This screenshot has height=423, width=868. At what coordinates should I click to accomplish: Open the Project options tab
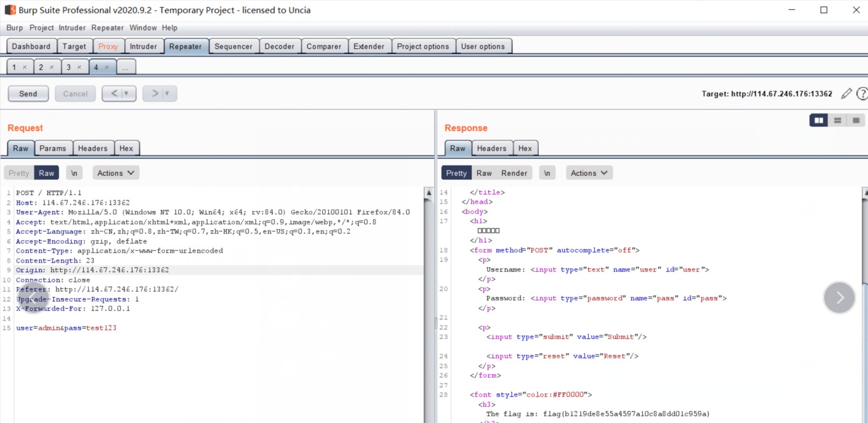point(423,46)
